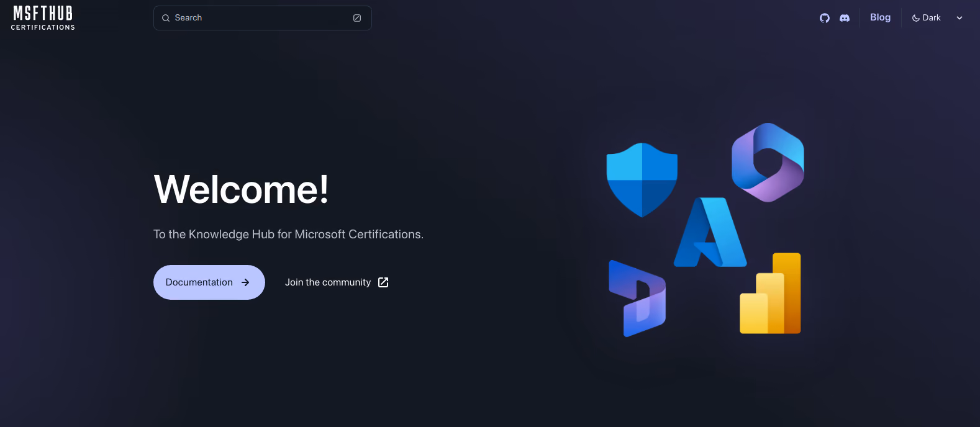Click the yellow Power BI logo
Image resolution: width=980 pixels, height=427 pixels.
click(770, 293)
